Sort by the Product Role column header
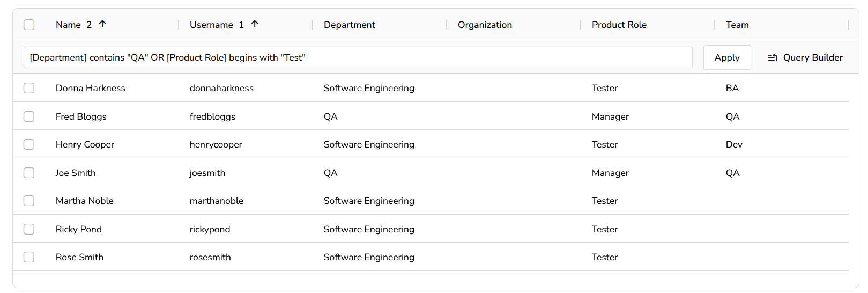Screen dimensions: 868x293 coord(619,25)
